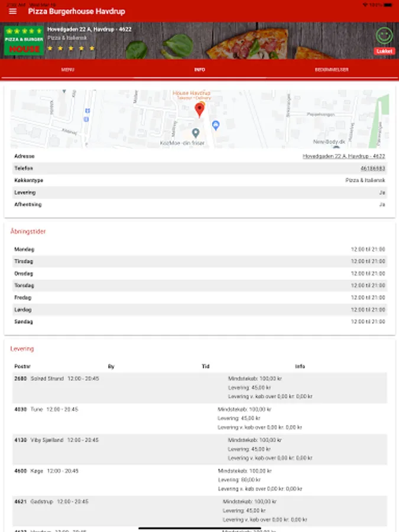Select the Onsdag opening hours row
This screenshot has width=399, height=532.
200,274
